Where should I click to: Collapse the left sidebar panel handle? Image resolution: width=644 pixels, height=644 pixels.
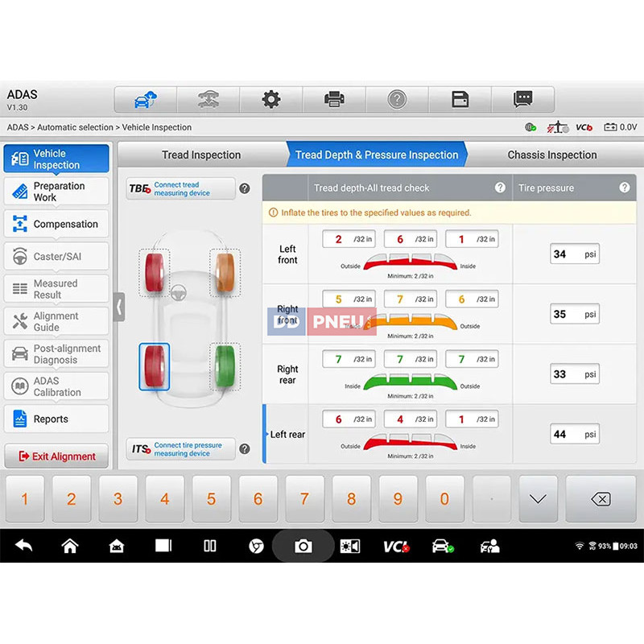pos(119,307)
